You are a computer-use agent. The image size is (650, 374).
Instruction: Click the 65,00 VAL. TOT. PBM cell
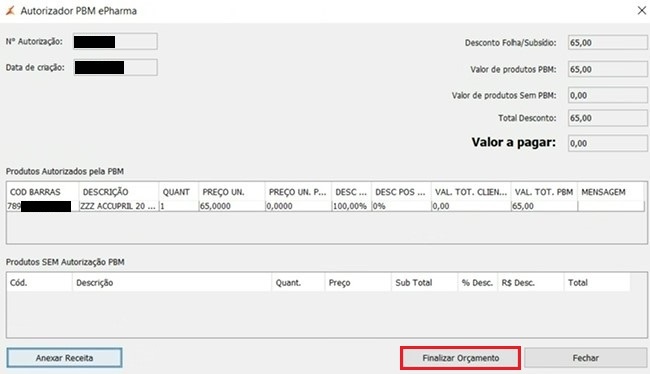(544, 206)
